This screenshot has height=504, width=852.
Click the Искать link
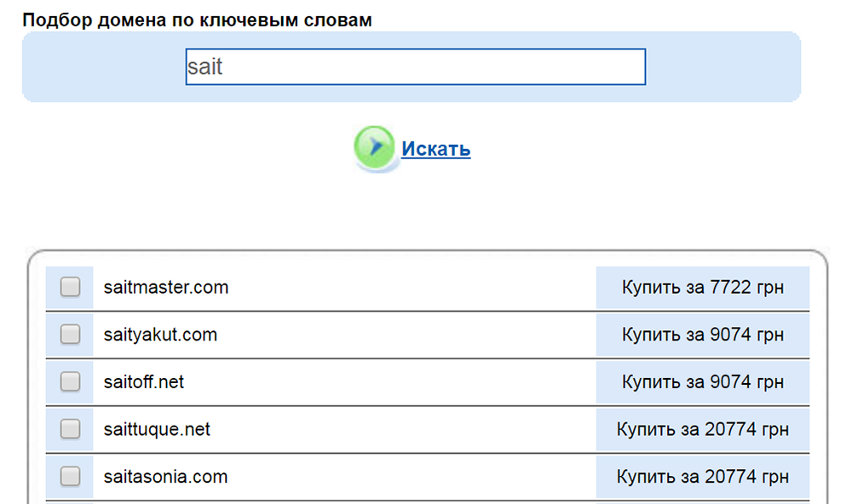[435, 149]
